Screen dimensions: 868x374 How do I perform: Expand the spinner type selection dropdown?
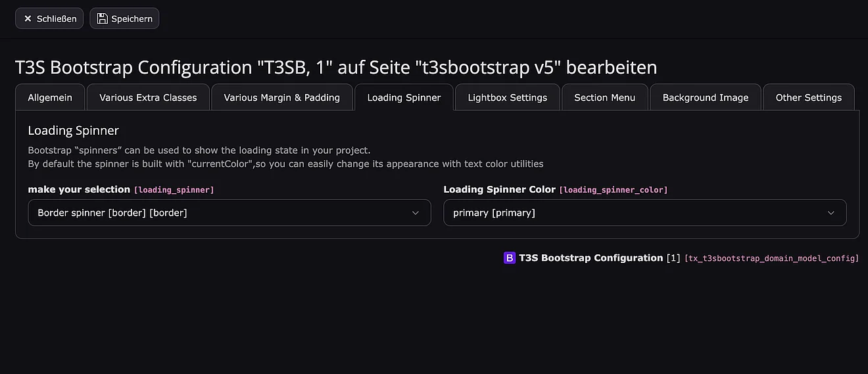229,213
